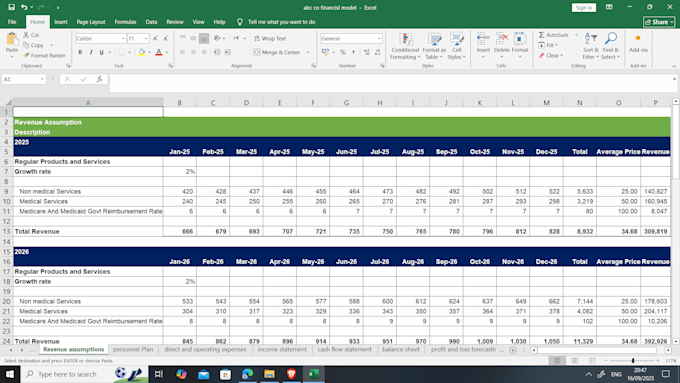Switch to the Insert ribbon tab
This screenshot has width=680, height=383.
point(61,22)
